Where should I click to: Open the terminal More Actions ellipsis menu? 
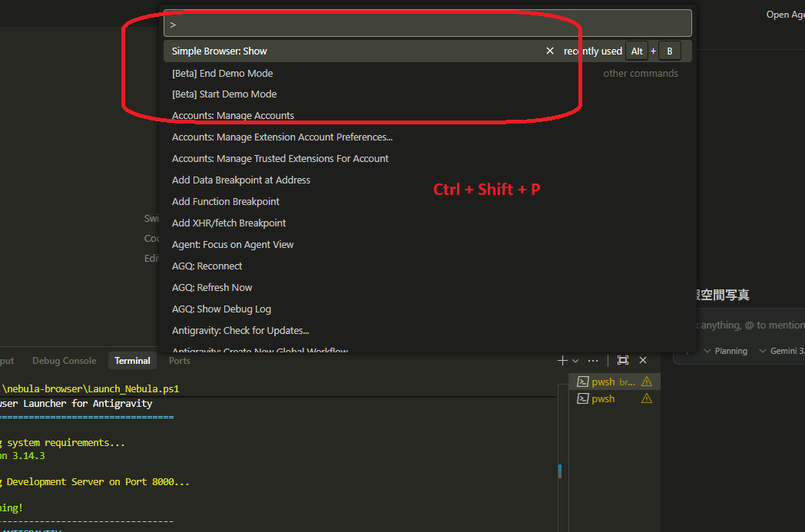(x=592, y=360)
